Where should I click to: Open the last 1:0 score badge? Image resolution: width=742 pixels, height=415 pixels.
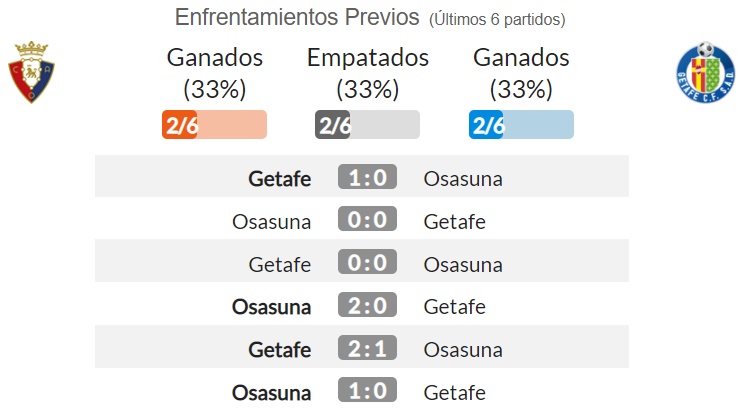tap(367, 390)
